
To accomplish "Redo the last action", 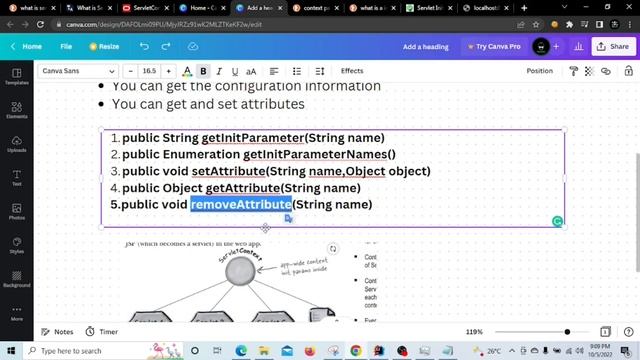I will click(166, 47).
